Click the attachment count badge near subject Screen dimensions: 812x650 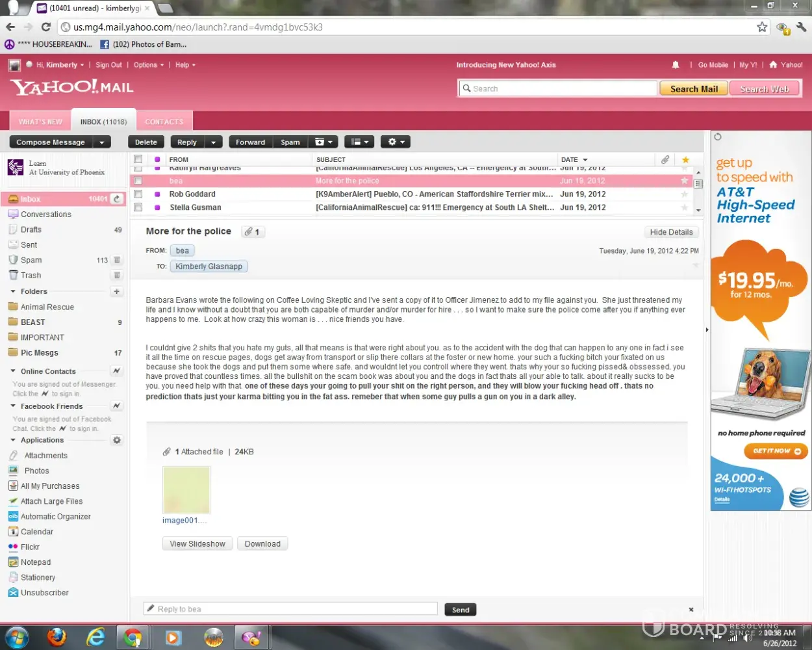(x=252, y=232)
